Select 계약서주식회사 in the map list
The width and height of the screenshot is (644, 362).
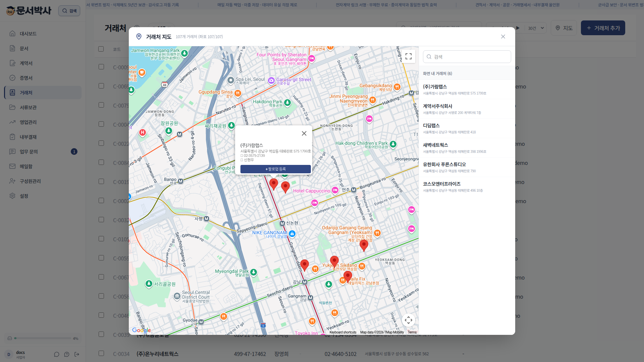tap(467, 109)
